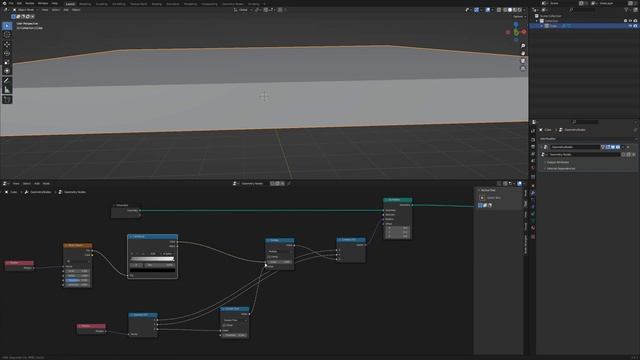Select the 3D Cursor tool
Image resolution: width=640 pixels, height=360 pixels.
[7, 35]
